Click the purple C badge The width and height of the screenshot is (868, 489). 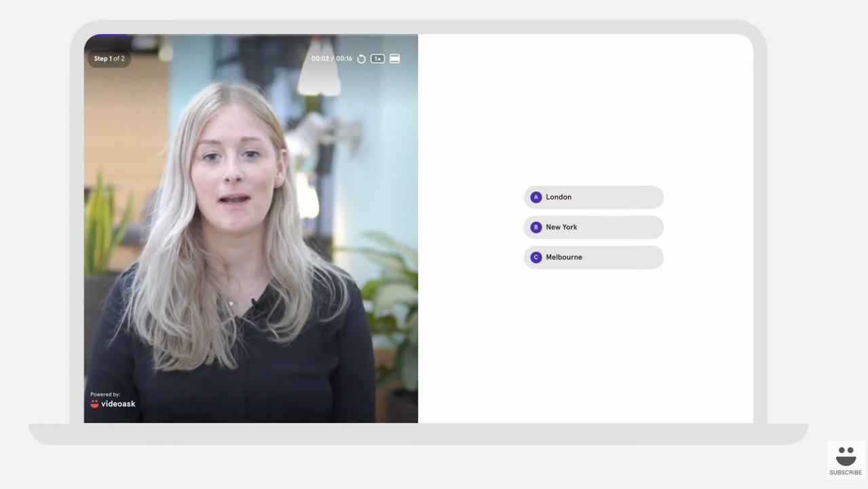[536, 257]
